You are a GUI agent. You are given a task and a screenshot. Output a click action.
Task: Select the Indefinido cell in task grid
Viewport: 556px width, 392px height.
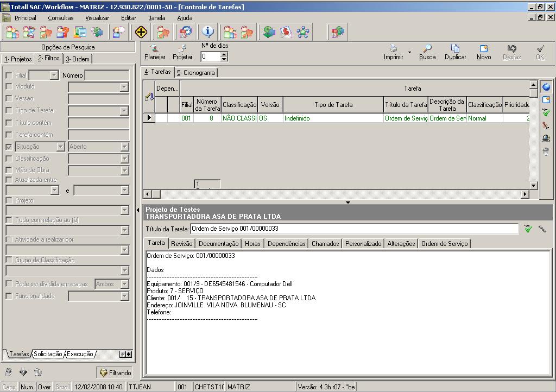[x=333, y=118]
